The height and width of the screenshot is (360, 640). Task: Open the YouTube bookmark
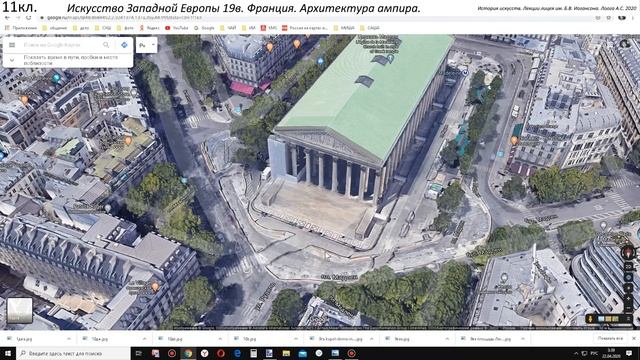pos(177,28)
